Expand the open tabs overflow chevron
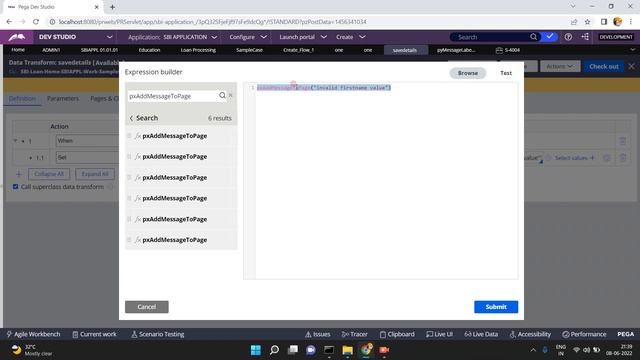This screenshot has height=360, width=640. click(633, 50)
